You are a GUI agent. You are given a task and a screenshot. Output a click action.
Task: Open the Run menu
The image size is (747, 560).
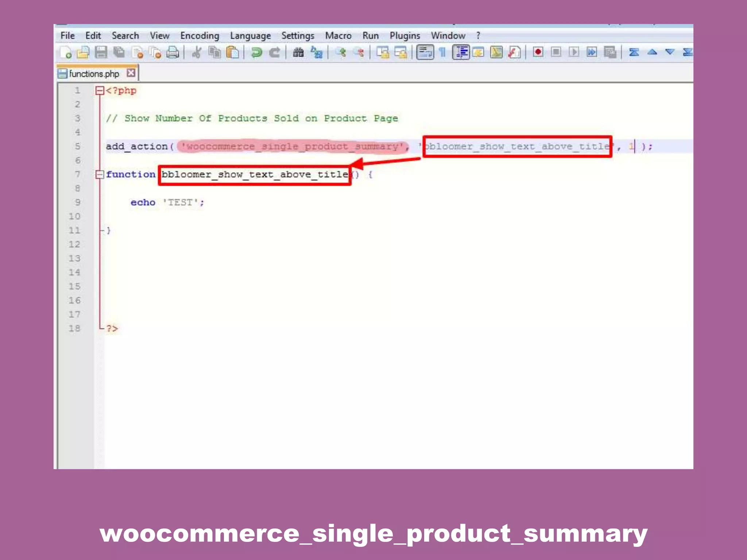[x=370, y=36]
